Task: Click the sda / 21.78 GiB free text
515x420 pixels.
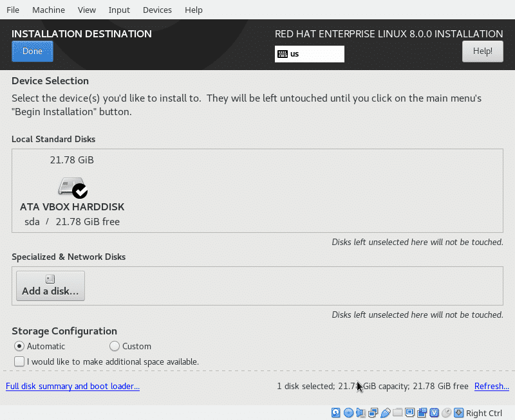Action: 72,222
